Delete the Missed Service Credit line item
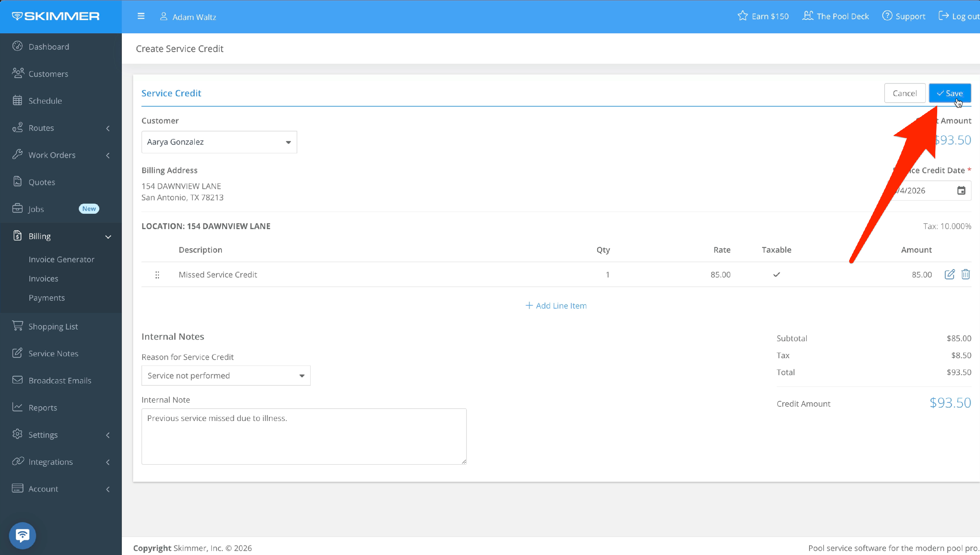Viewport: 980px width, 555px height. (965, 274)
